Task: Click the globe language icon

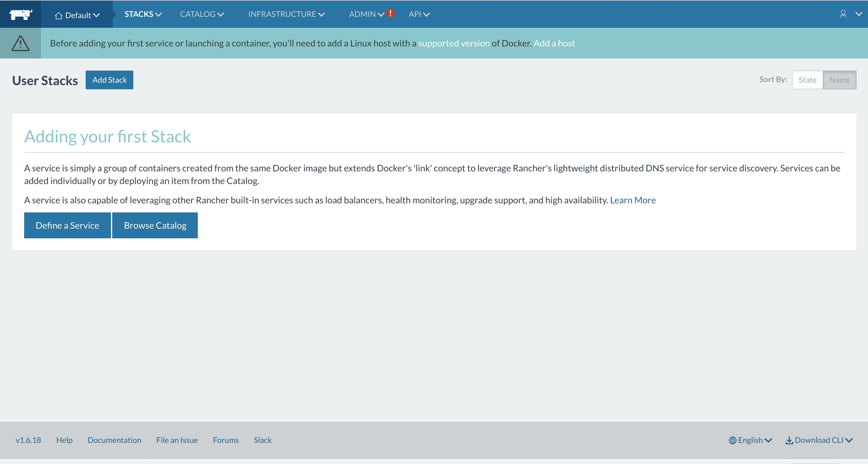Action: (732, 440)
